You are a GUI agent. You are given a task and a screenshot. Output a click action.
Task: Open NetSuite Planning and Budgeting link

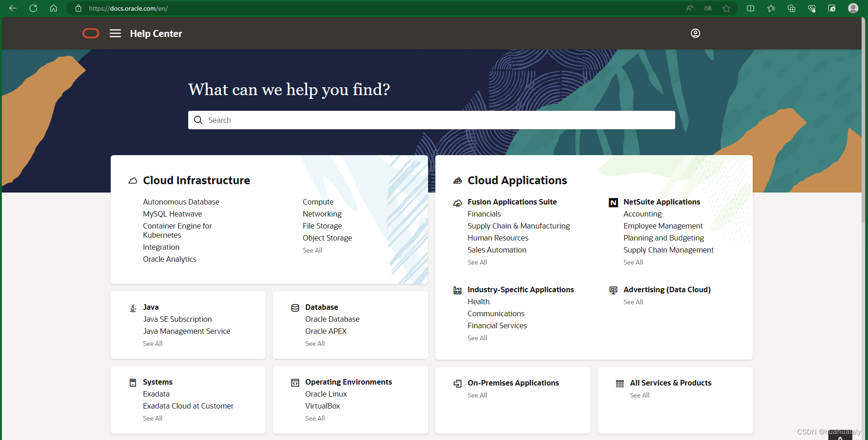tap(664, 238)
